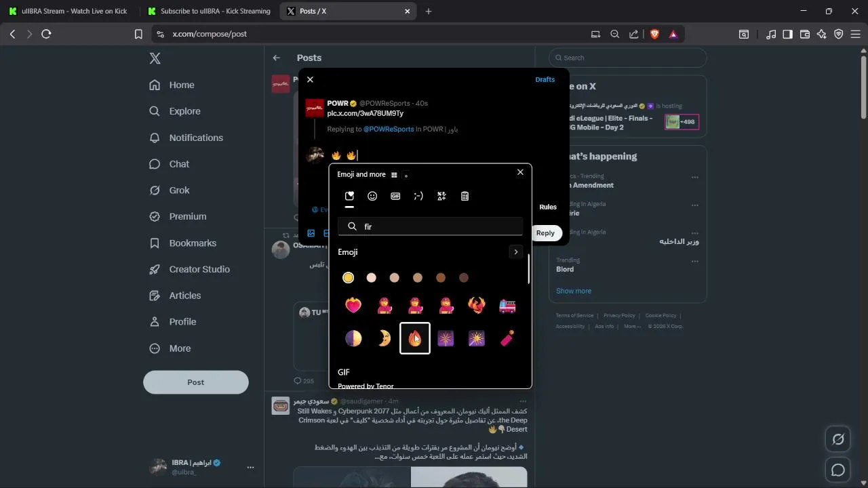This screenshot has height=488, width=868.
Task: Select the firecracker emoji
Action: (x=507, y=338)
